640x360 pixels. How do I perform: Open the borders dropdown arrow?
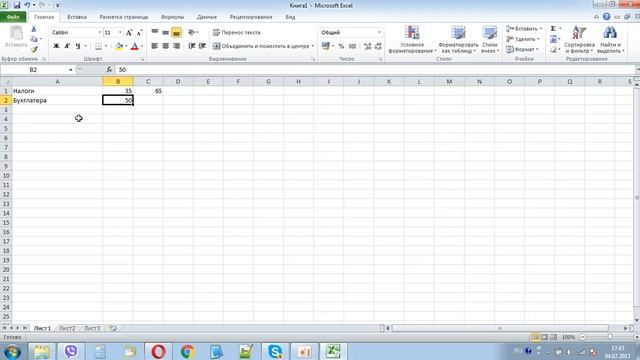pyautogui.click(x=106, y=46)
